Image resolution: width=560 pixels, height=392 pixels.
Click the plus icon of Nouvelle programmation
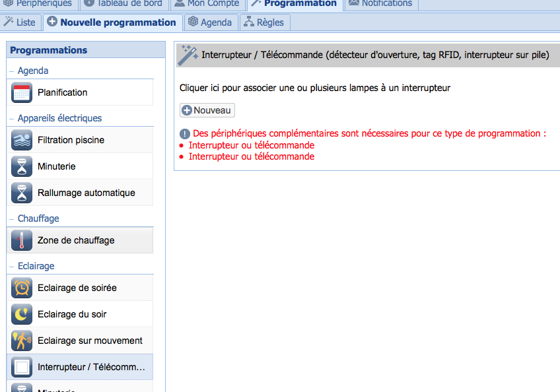(x=52, y=21)
